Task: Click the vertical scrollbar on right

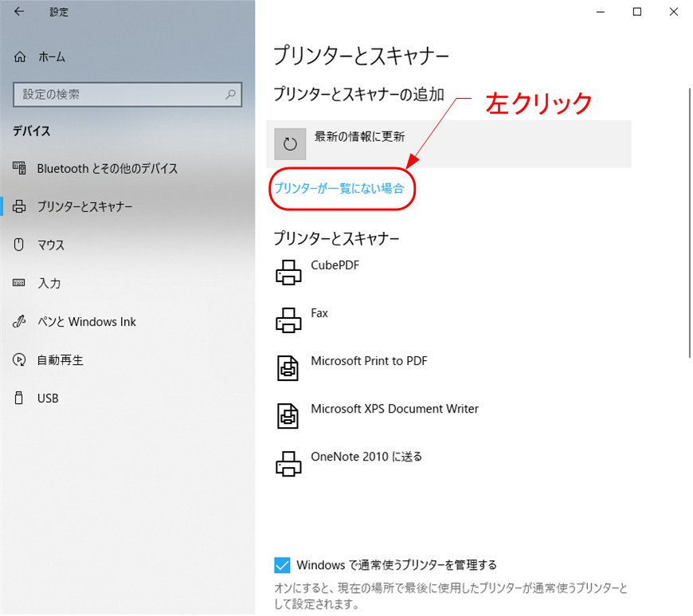Action: [x=688, y=222]
